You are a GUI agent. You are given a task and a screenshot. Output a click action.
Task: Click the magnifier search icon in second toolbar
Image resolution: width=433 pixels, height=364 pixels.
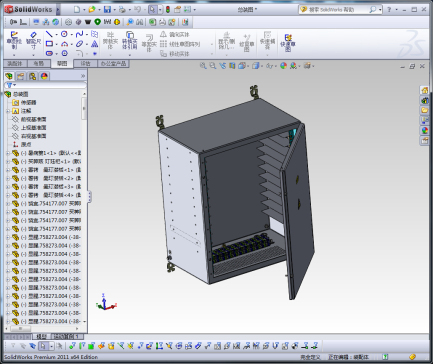[130, 22]
